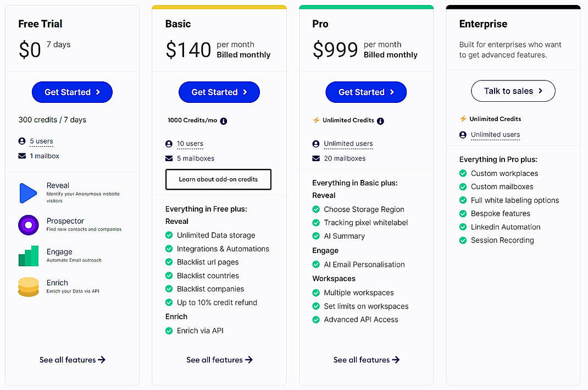Image resolution: width=588 pixels, height=390 pixels.
Task: Click the info icon beside Unlimited Credits in Pro
Action: pos(380,121)
